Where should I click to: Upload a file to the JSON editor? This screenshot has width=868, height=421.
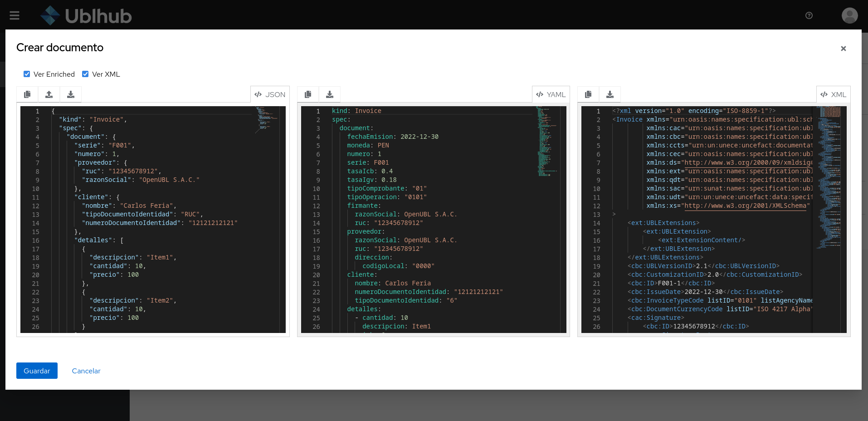tap(49, 94)
